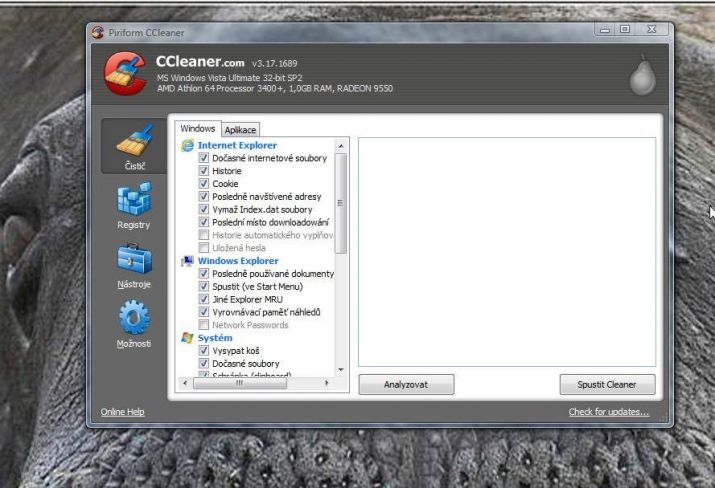Click the empty results panel
The image size is (715, 488).
pyautogui.click(x=507, y=252)
